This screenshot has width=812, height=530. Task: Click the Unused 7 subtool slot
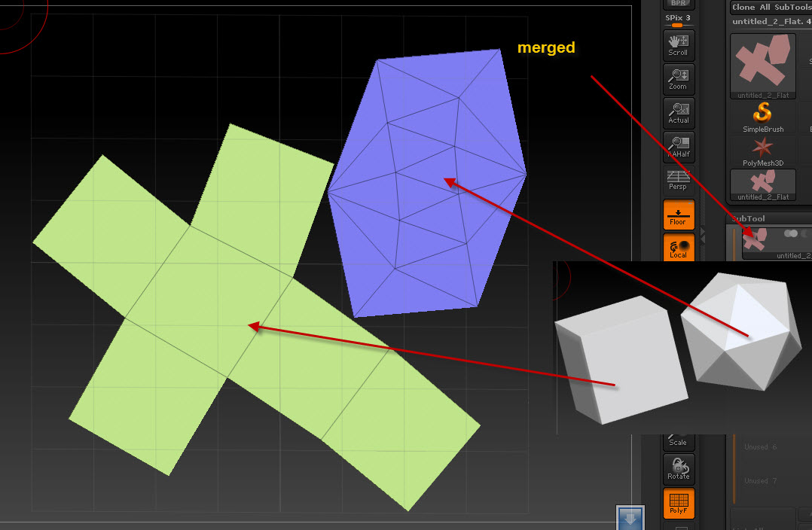point(760,481)
